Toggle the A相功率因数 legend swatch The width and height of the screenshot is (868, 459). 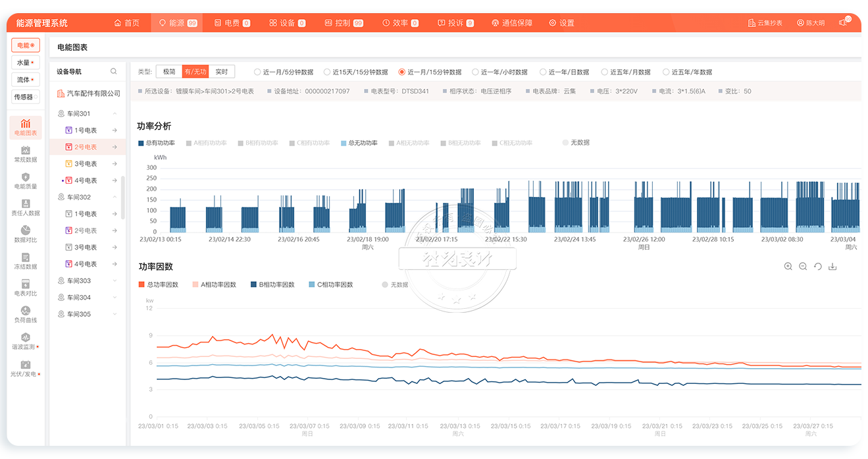(x=195, y=285)
